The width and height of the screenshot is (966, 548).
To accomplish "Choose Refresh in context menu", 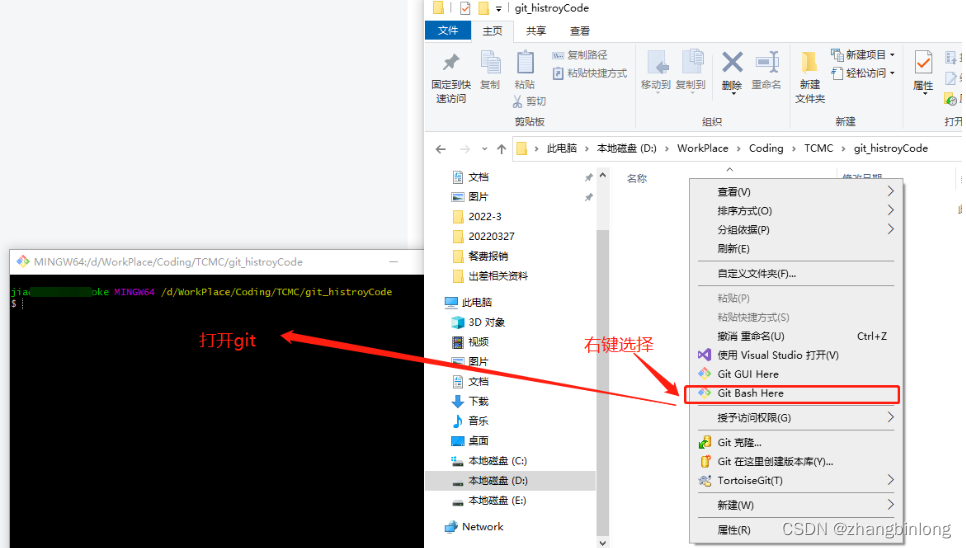I will 796,249.
